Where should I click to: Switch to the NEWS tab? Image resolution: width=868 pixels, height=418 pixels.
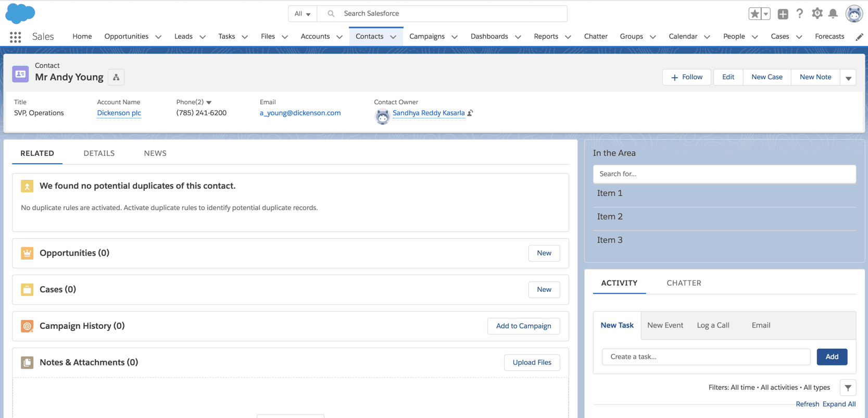click(155, 153)
